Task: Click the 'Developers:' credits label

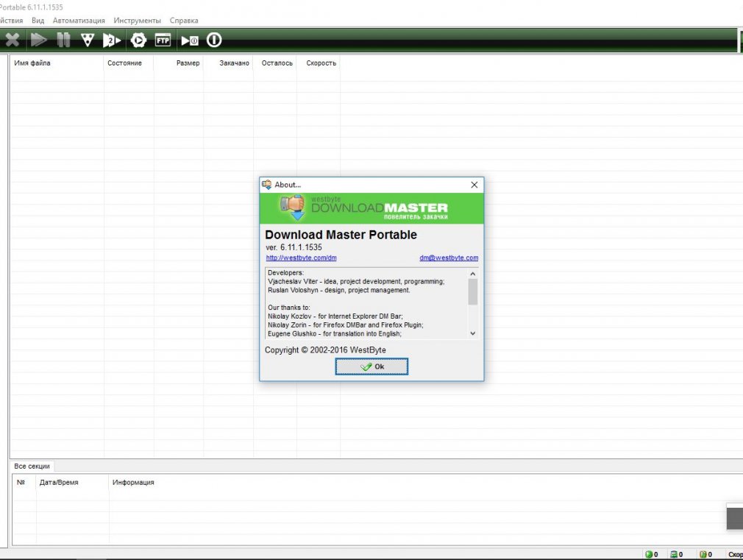Action: tap(285, 273)
